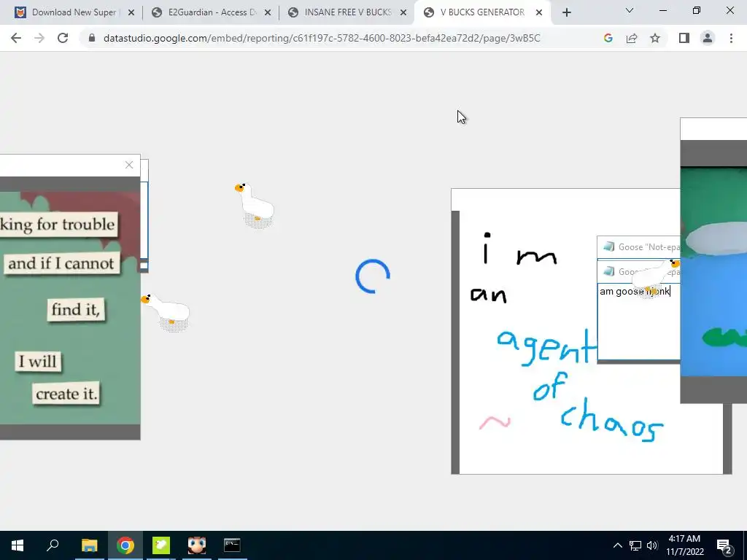The width and height of the screenshot is (747, 560).
Task: Open the Google icon in the address bar
Action: [x=608, y=38]
